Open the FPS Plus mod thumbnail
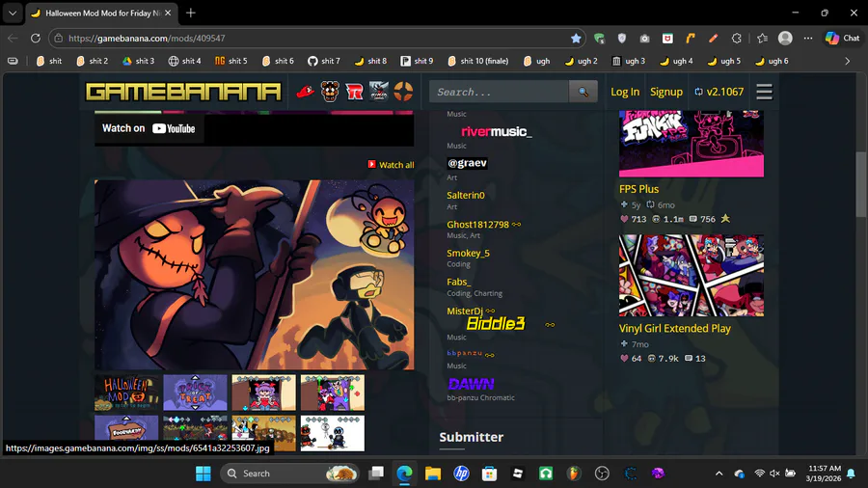Screen dimensions: 868x488 click(x=692, y=144)
